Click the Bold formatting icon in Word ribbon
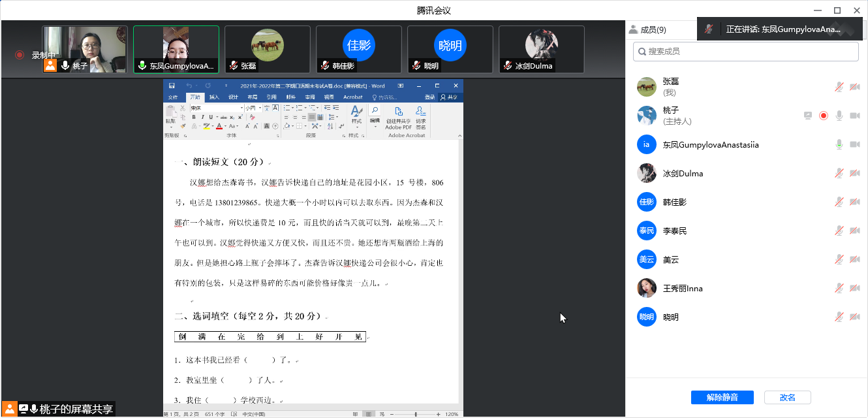Image resolution: width=868 pixels, height=418 pixels. click(194, 117)
